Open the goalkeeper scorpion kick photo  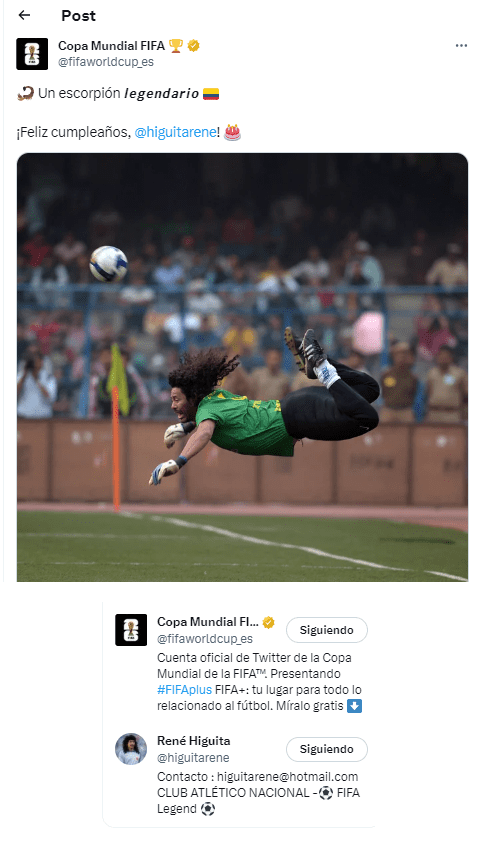click(x=242, y=367)
